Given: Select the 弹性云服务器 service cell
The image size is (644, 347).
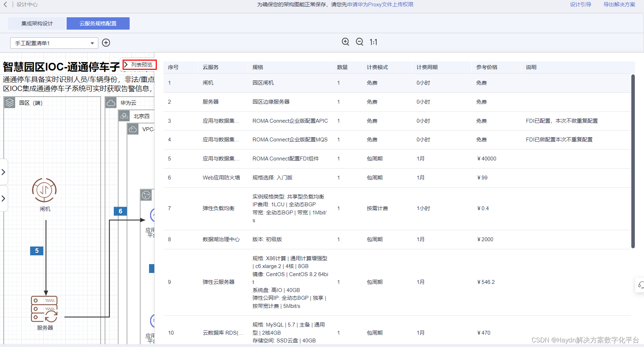Looking at the screenshot, I should pyautogui.click(x=218, y=282).
